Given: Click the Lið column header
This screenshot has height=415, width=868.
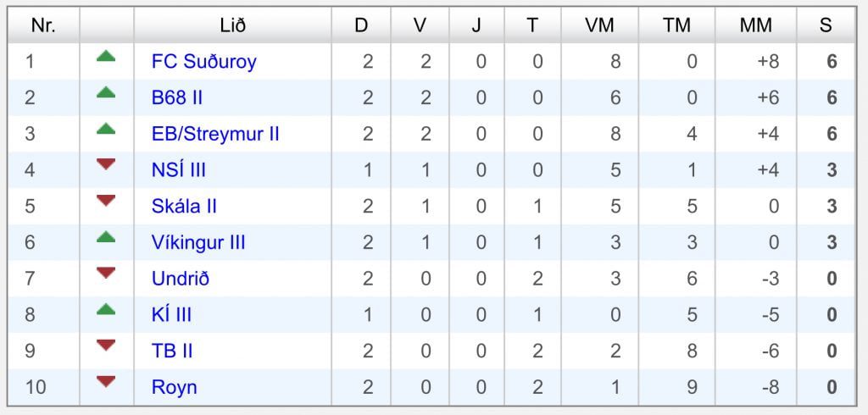Looking at the screenshot, I should 232,25.
